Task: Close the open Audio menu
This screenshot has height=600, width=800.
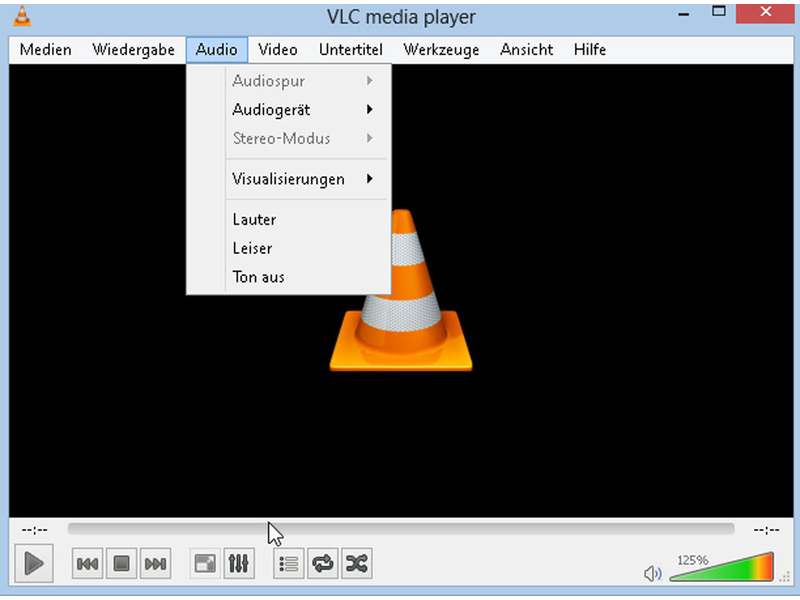Action: click(217, 49)
